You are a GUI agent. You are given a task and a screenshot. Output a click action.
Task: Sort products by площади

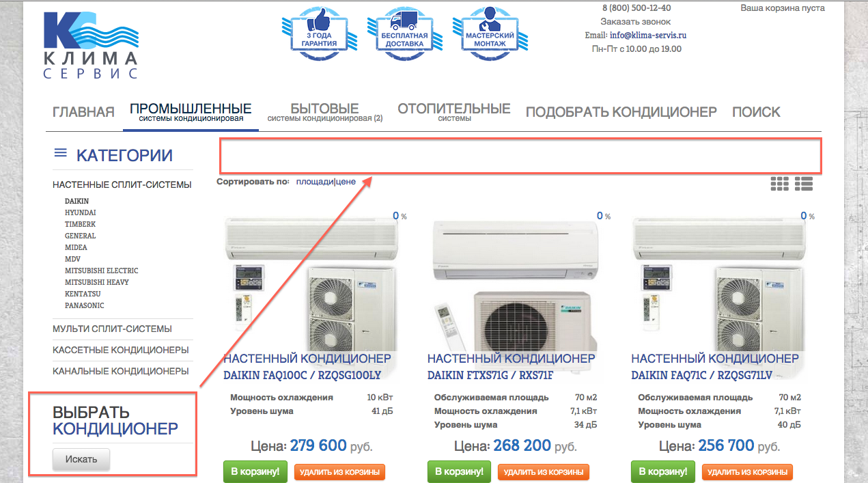click(x=315, y=182)
